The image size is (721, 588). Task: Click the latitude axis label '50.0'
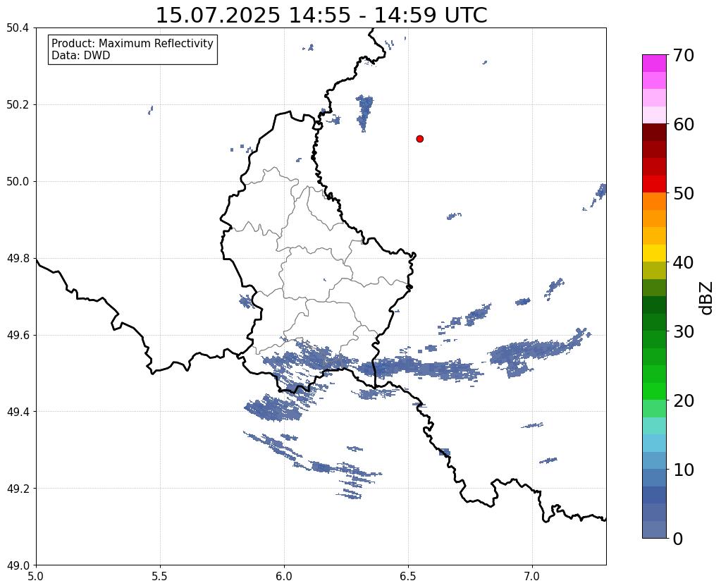(x=18, y=182)
